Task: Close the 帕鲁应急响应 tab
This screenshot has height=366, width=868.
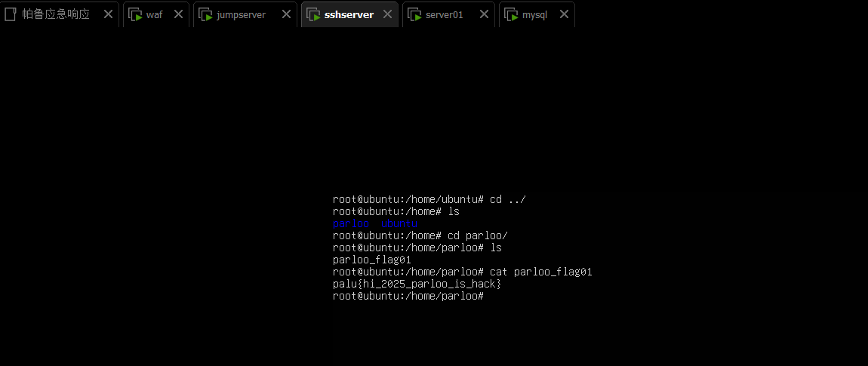Action: pos(108,14)
